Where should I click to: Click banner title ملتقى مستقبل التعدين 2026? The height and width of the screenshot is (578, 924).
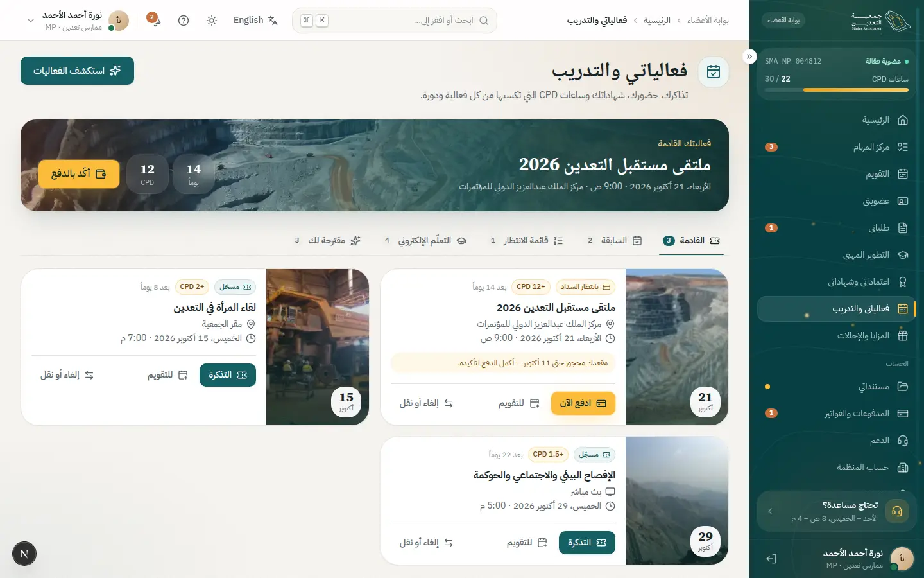(x=615, y=165)
